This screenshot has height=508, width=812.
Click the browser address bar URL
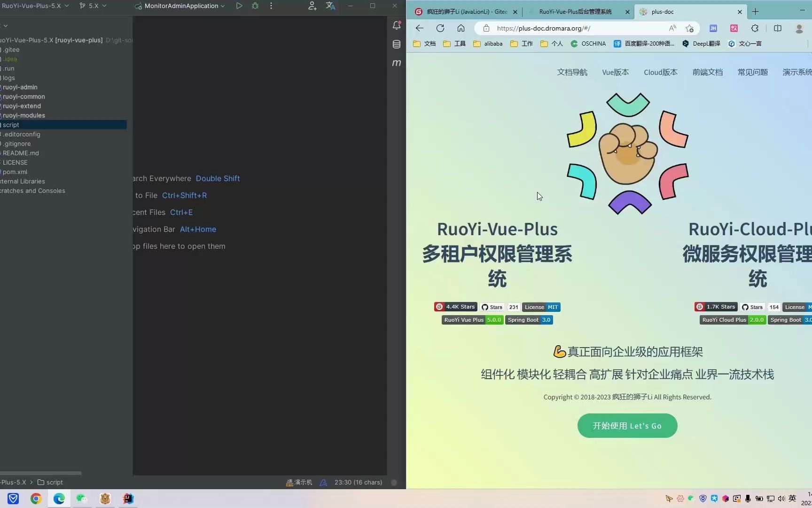coord(543,28)
